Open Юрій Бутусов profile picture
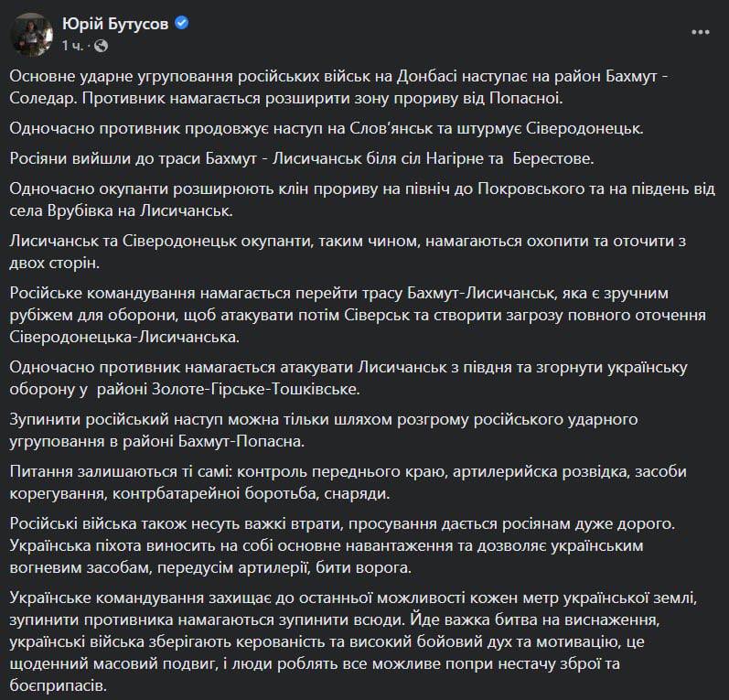 [x=32, y=34]
